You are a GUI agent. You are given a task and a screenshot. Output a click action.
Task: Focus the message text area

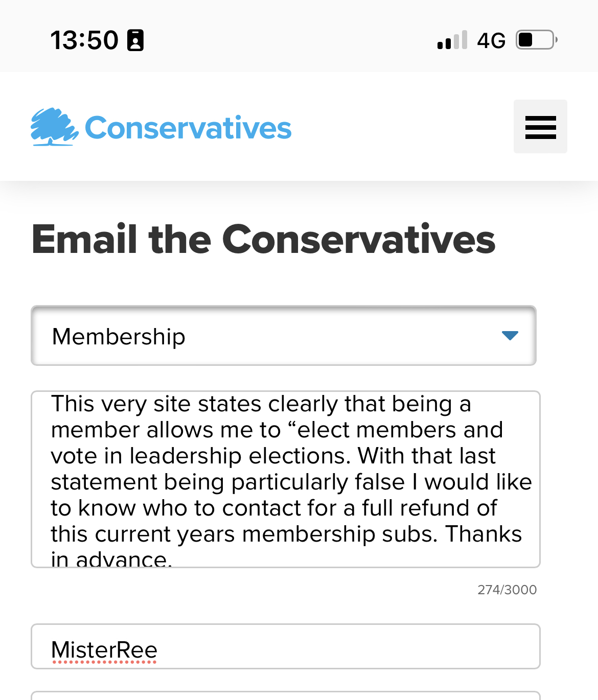286,479
